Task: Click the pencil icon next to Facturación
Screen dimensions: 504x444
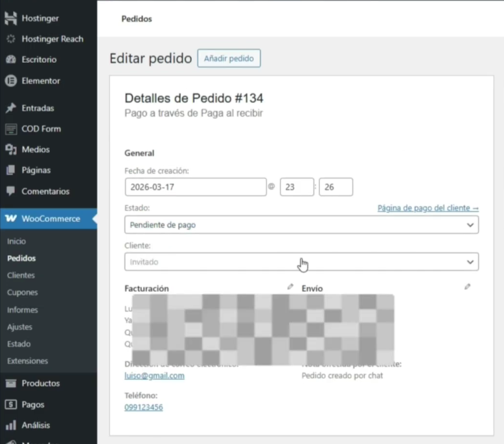Action: (290, 287)
